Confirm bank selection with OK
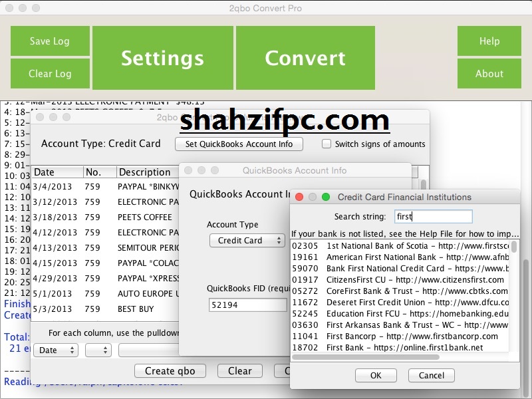This screenshot has width=532, height=399. [375, 375]
